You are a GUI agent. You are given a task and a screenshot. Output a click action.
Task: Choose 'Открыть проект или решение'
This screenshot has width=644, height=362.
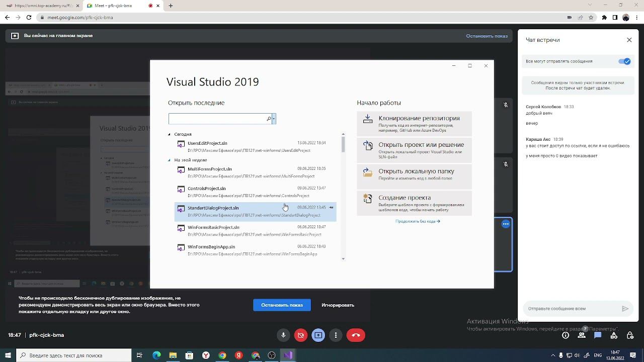click(x=415, y=149)
